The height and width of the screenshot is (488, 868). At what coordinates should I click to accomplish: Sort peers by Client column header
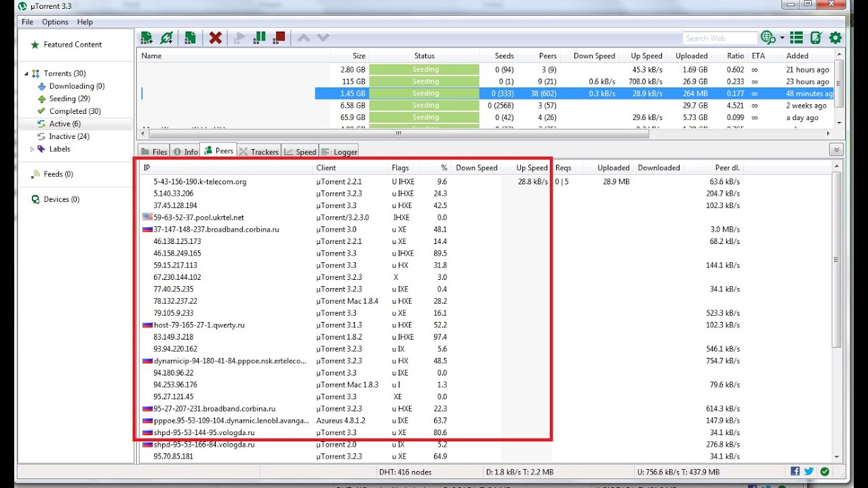pos(351,168)
